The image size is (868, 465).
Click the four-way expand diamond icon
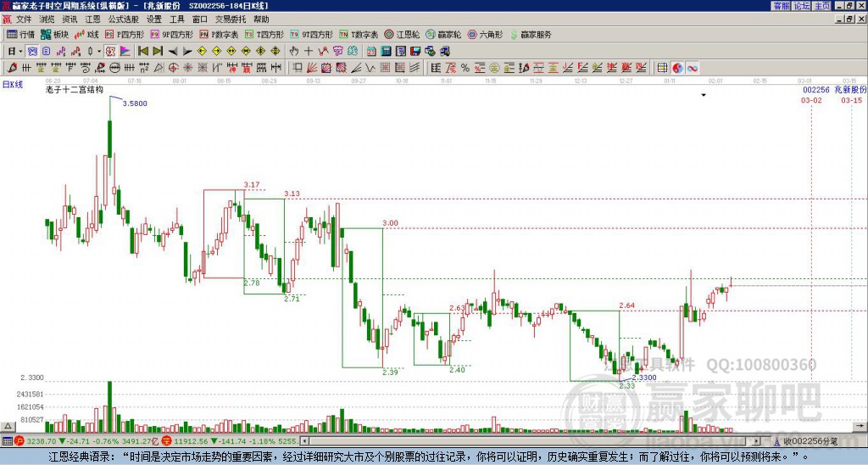(x=275, y=51)
